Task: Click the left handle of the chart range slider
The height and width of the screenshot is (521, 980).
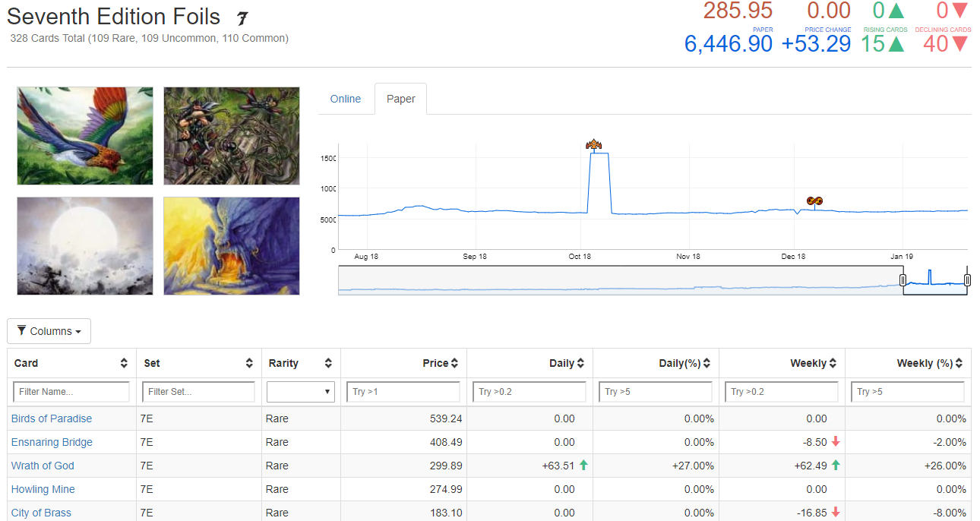Action: 903,280
